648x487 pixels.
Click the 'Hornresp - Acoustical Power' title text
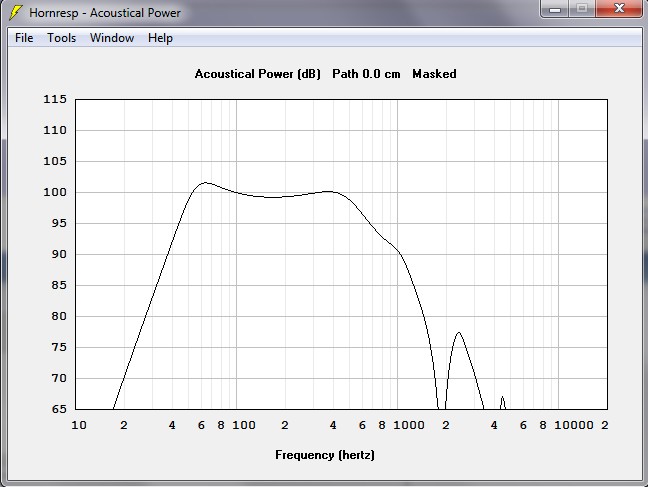[105, 13]
